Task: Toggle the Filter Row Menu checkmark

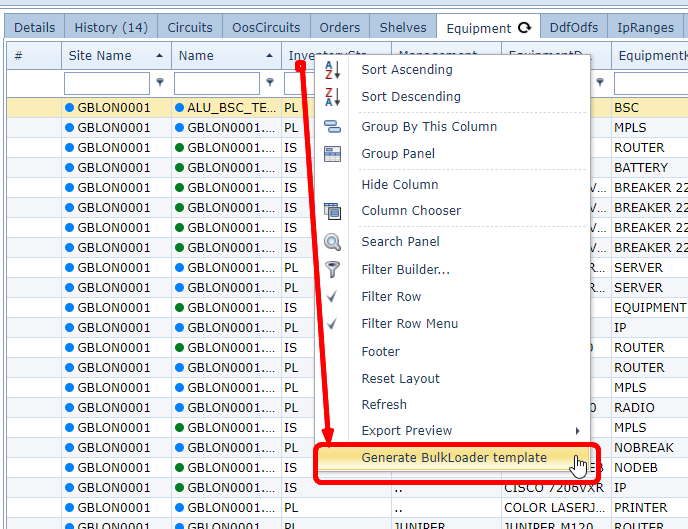Action: (x=333, y=324)
